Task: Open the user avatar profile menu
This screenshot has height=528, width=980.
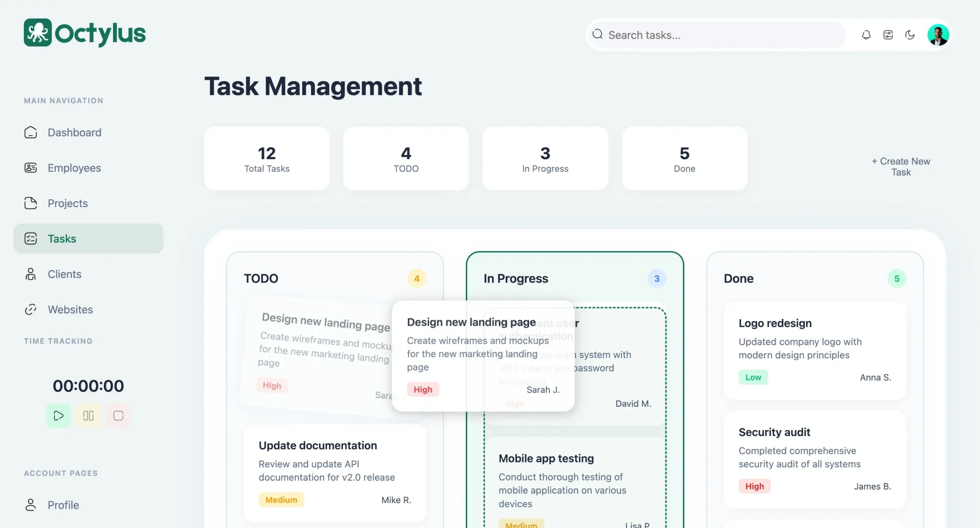Action: coord(938,35)
